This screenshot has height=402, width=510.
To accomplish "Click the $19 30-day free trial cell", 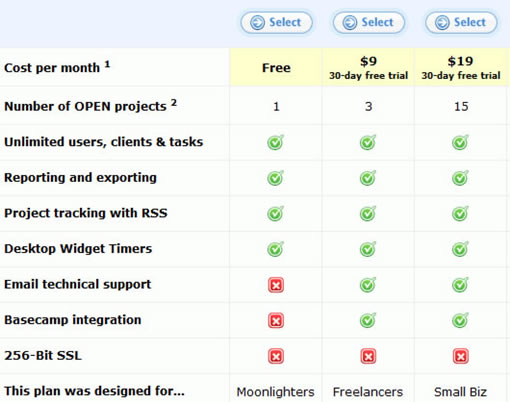I will point(461,67).
